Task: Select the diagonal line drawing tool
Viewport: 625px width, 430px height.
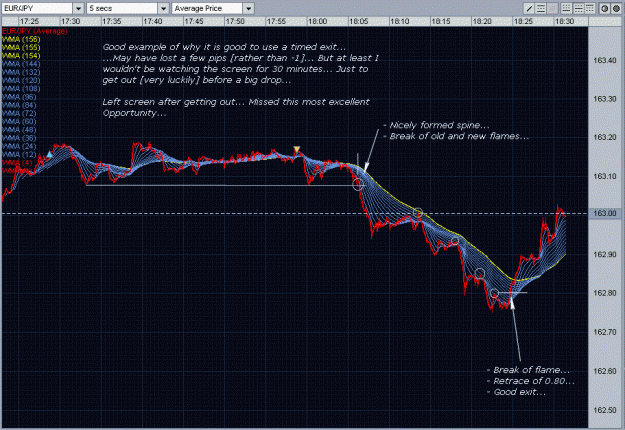Action: 529,8
